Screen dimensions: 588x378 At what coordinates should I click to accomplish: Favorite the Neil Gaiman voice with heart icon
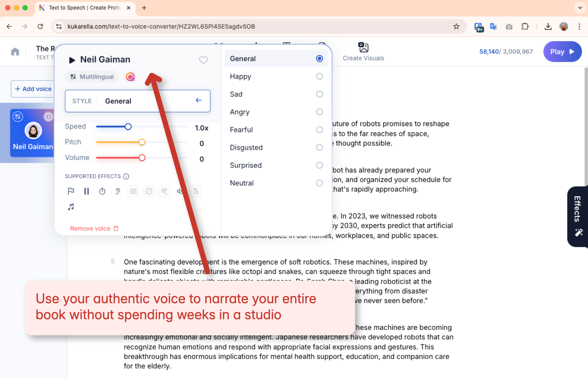[x=203, y=60]
